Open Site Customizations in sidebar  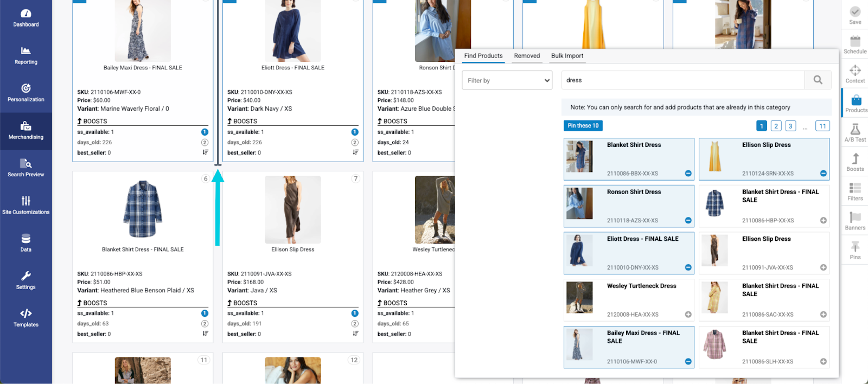tap(26, 206)
